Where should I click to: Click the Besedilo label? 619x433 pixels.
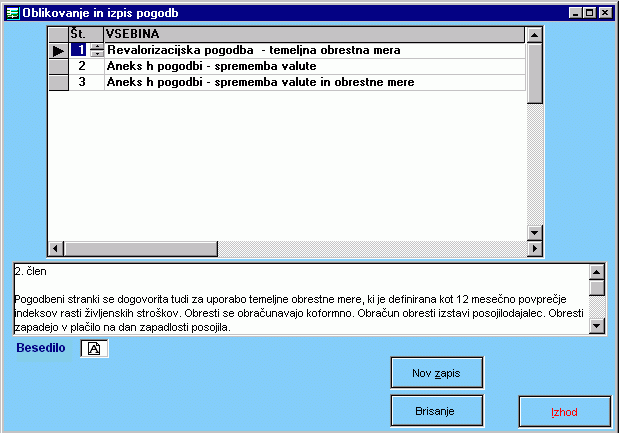coord(41,348)
